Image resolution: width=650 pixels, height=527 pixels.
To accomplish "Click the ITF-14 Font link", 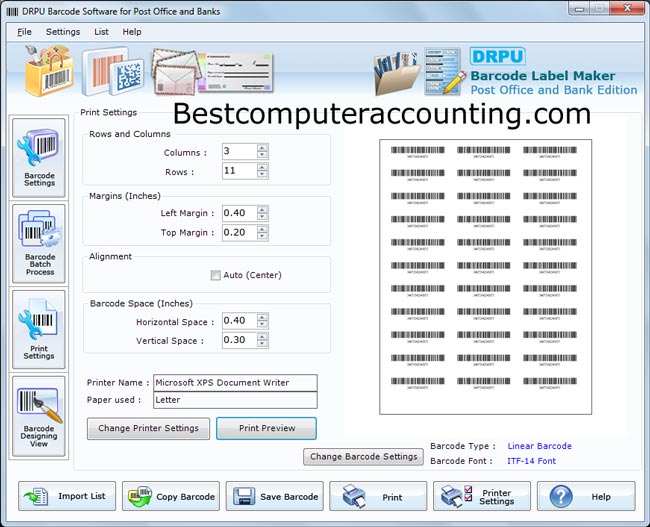I will click(x=531, y=461).
